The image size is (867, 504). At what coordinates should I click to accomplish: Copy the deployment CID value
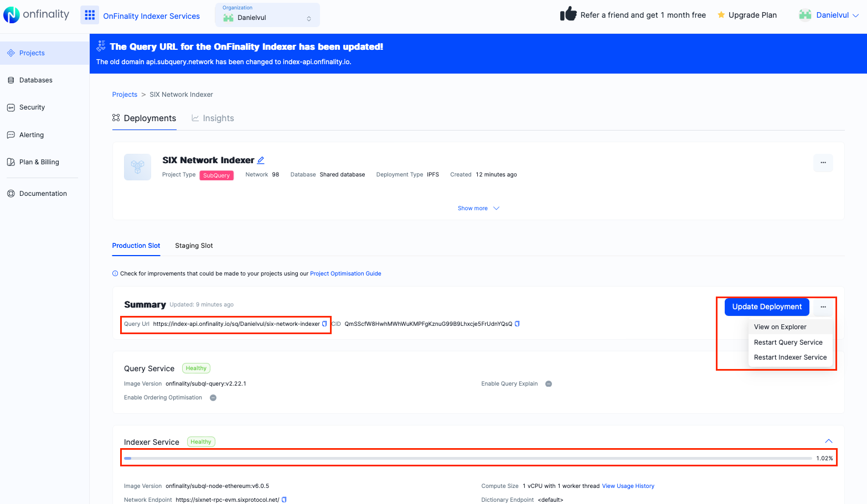tap(517, 324)
